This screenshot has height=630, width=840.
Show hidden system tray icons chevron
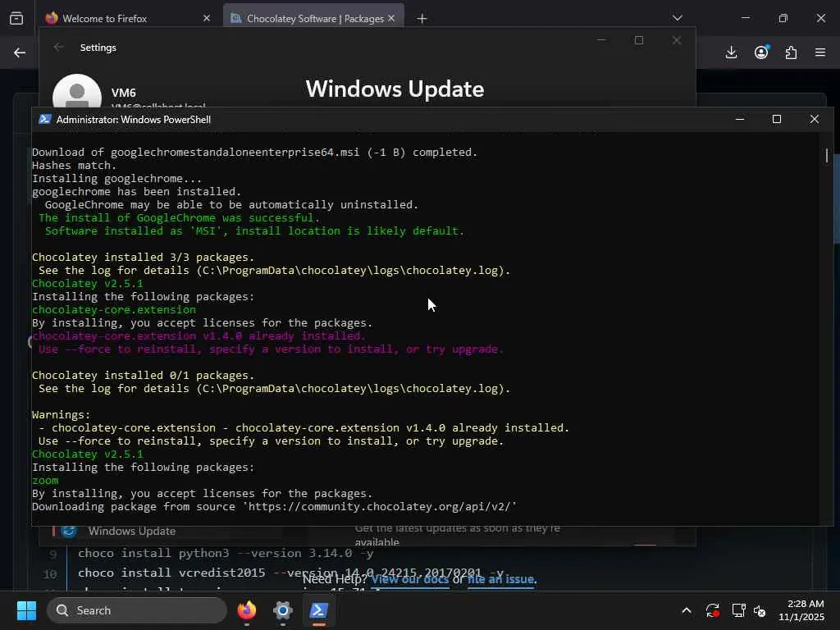pyautogui.click(x=687, y=610)
